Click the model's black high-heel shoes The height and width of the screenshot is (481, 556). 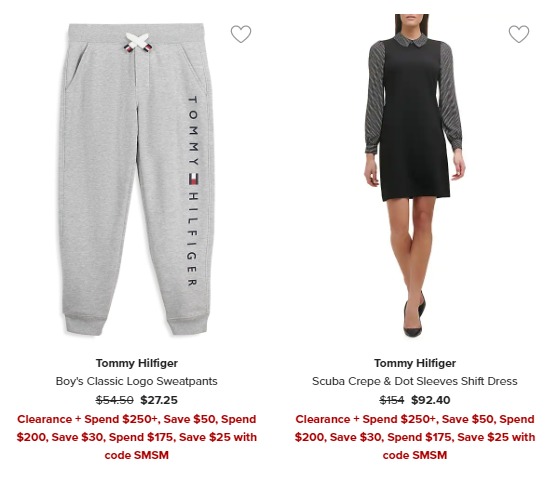pyautogui.click(x=414, y=316)
